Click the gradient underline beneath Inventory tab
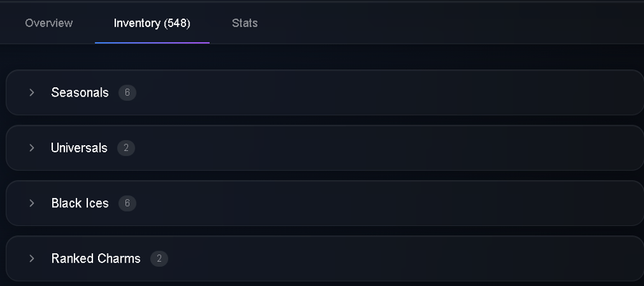644x286 pixels. click(152, 42)
